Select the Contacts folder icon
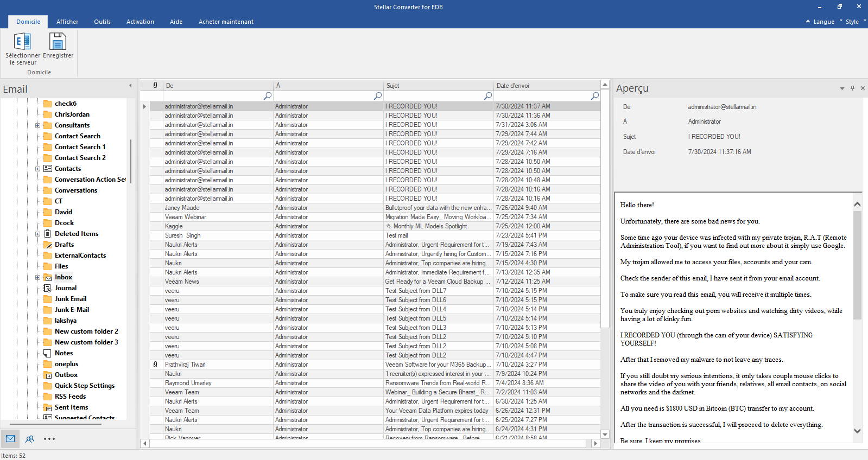The height and width of the screenshot is (460, 868). [48, 169]
